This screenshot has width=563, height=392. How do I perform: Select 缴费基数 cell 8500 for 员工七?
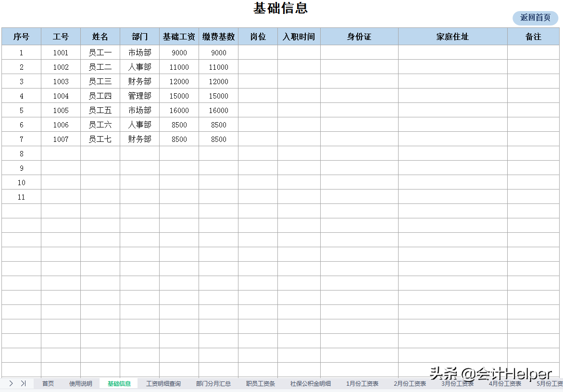219,139
